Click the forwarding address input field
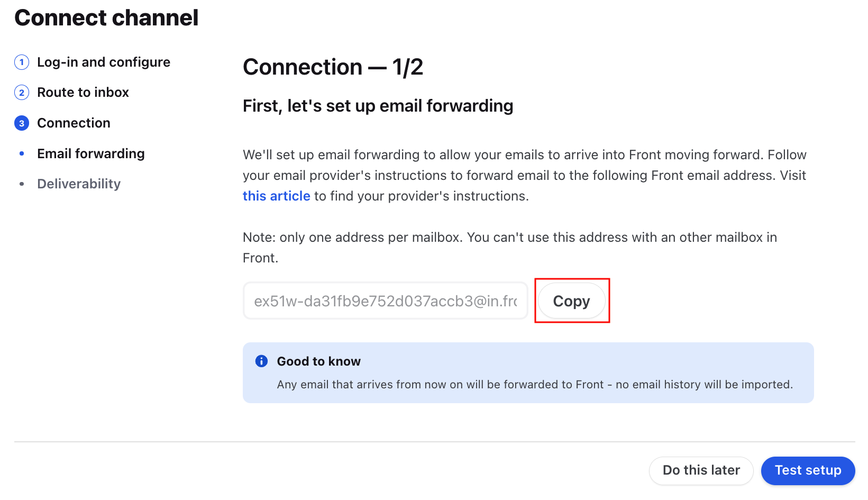The image size is (868, 500). pos(386,301)
